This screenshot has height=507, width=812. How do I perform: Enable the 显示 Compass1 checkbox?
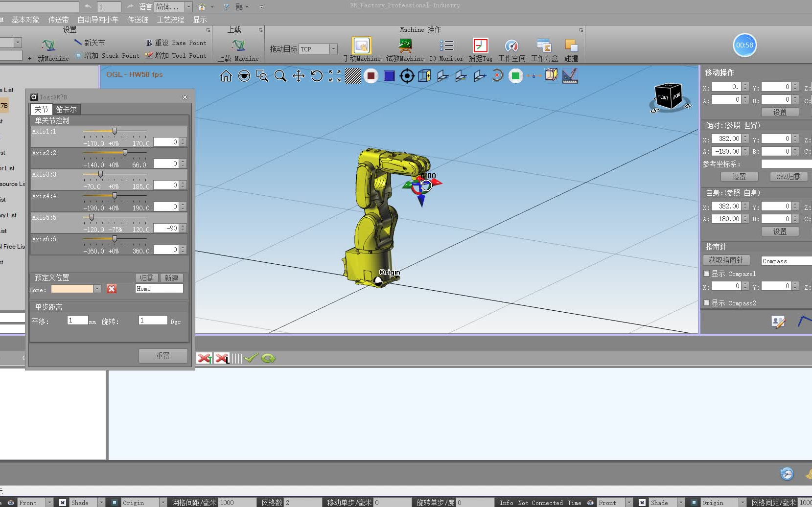click(706, 274)
